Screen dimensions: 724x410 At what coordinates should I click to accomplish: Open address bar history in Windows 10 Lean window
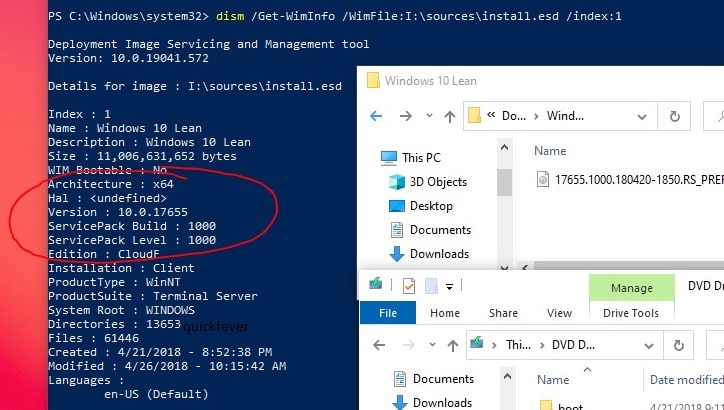(x=642, y=117)
